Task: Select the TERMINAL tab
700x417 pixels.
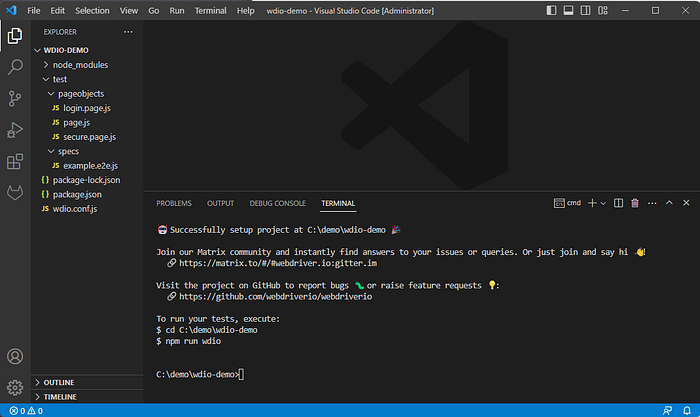Action: (338, 203)
